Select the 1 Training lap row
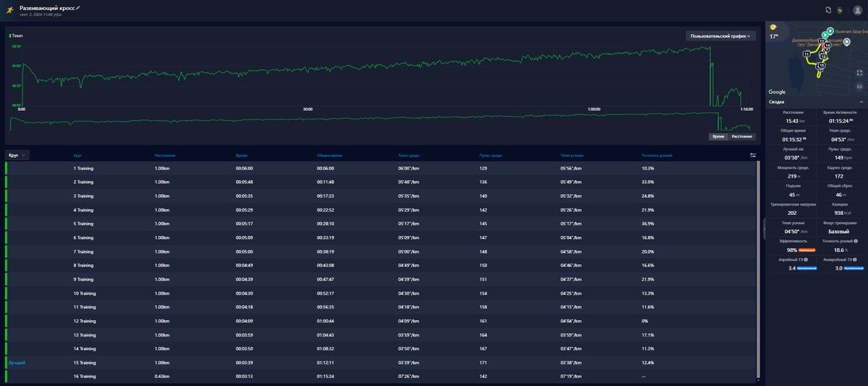Viewport: 868px width, 386px height. point(380,168)
